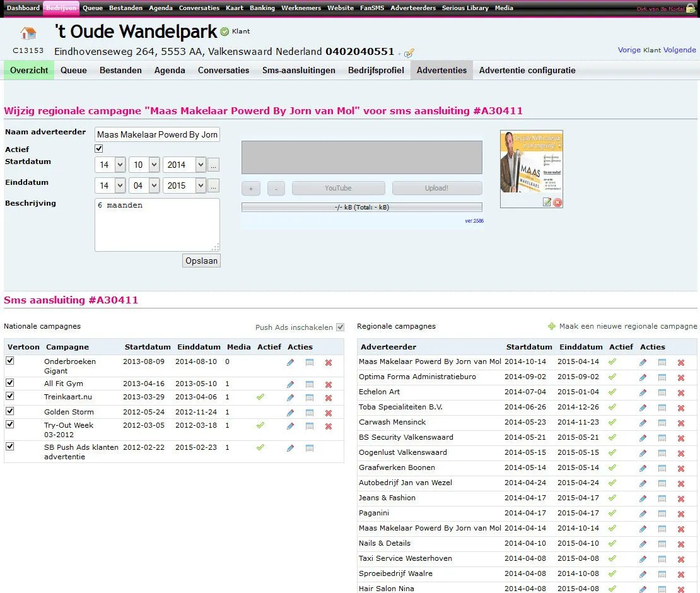Edit Optima Forma Administratieburo campaign
Screen dimensions: 700x593
[643, 378]
